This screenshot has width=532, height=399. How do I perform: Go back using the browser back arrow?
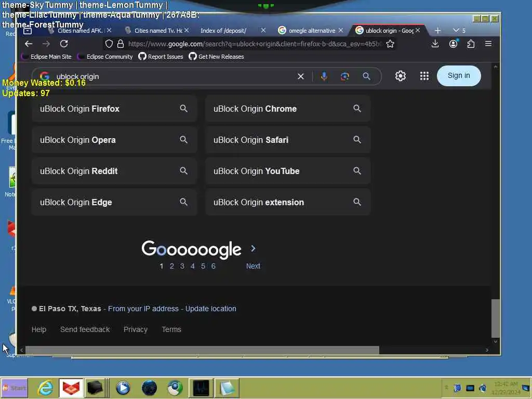pos(29,44)
